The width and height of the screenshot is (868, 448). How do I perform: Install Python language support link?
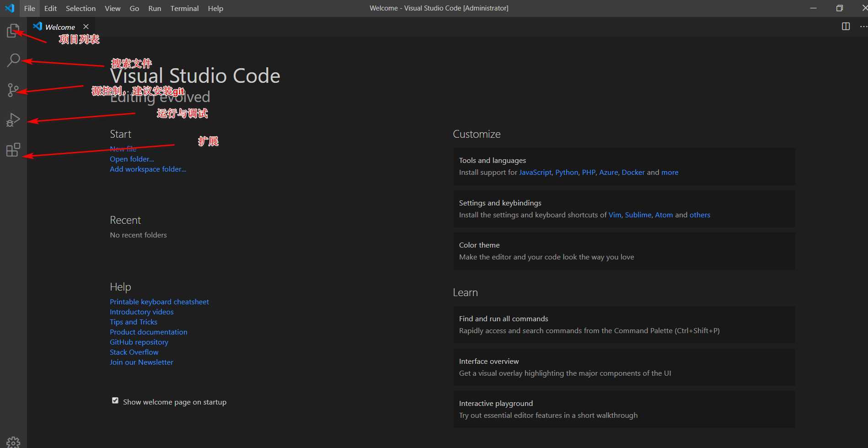click(567, 172)
